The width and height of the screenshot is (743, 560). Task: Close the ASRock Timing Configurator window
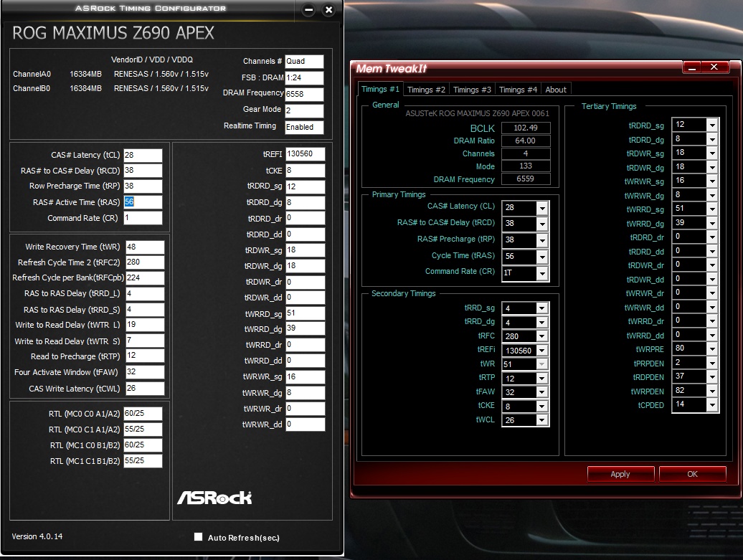328,10
